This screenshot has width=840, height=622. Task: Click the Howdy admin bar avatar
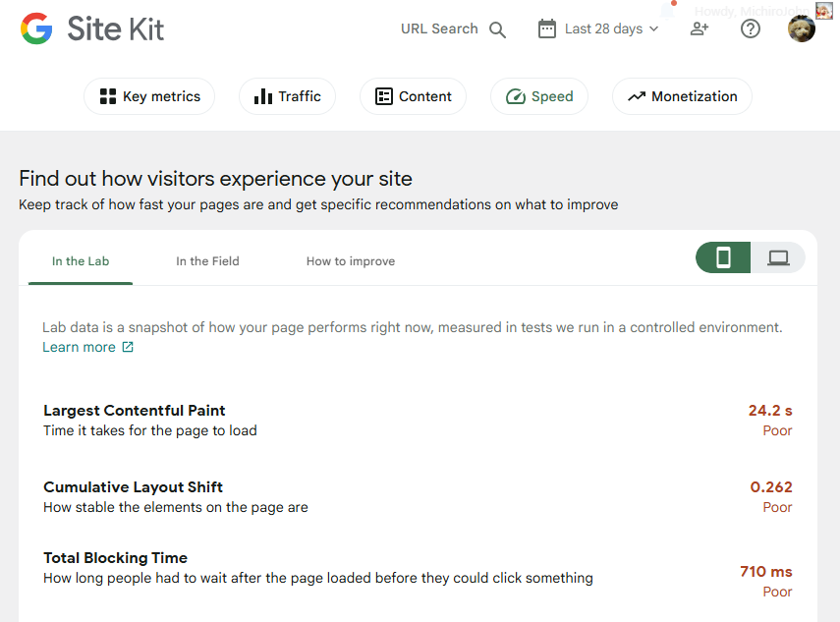824,10
